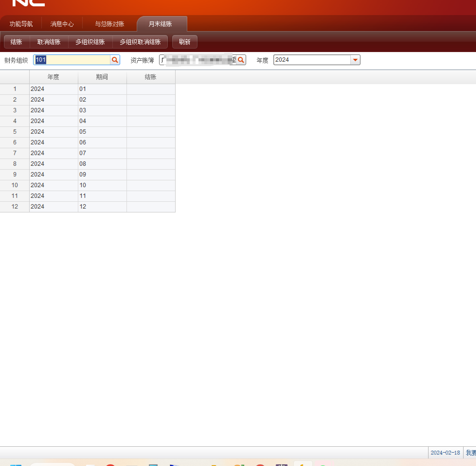
Task: Click the 2024 year cell in row 2
Action: click(54, 100)
